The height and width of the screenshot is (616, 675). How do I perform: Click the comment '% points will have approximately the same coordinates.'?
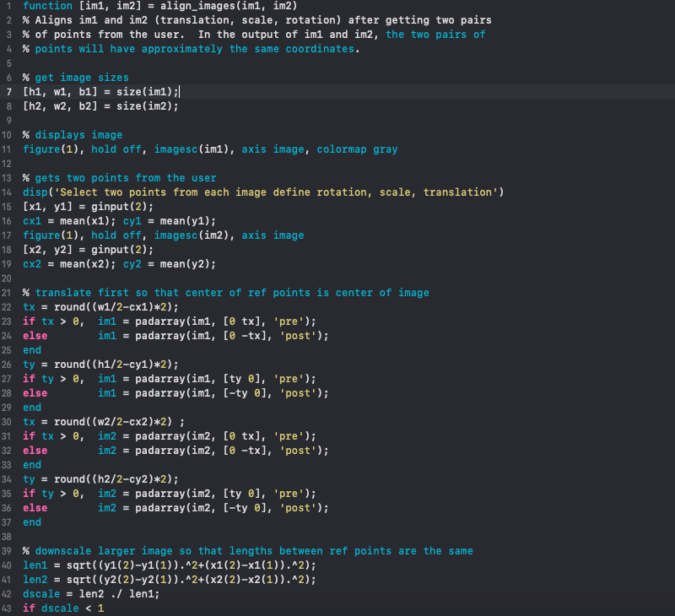coord(192,49)
